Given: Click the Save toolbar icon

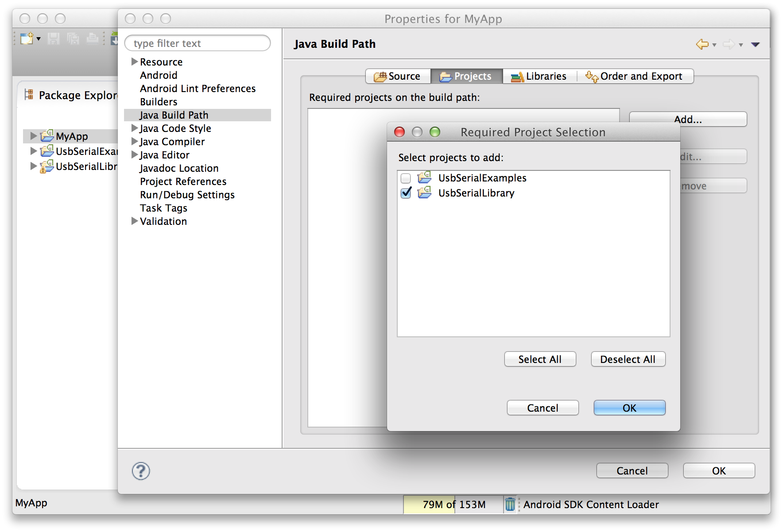Looking at the screenshot, I should tap(54, 39).
